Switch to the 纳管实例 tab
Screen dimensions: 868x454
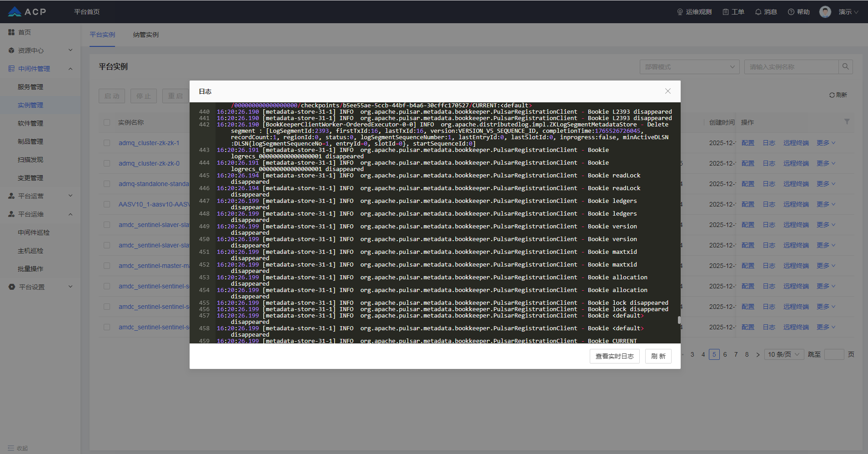[x=146, y=35]
